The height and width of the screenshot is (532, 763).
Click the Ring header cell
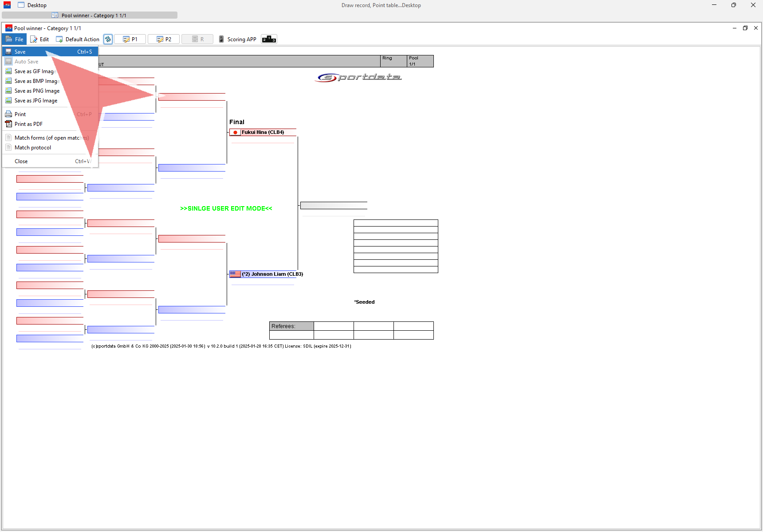(x=394, y=61)
